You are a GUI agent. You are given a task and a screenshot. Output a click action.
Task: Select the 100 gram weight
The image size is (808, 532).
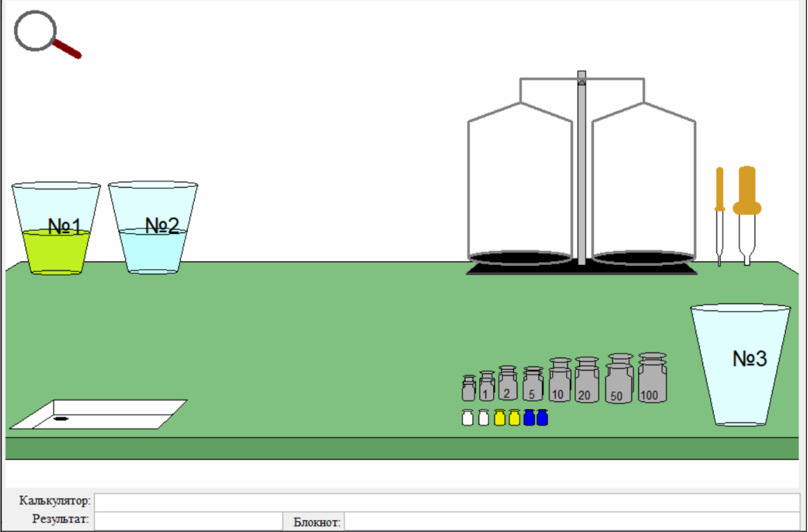652,378
